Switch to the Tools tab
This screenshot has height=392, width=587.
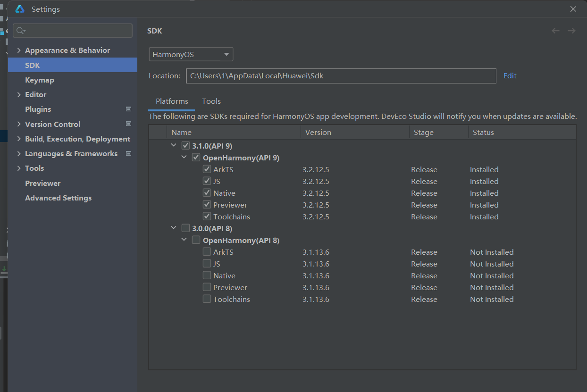(211, 101)
